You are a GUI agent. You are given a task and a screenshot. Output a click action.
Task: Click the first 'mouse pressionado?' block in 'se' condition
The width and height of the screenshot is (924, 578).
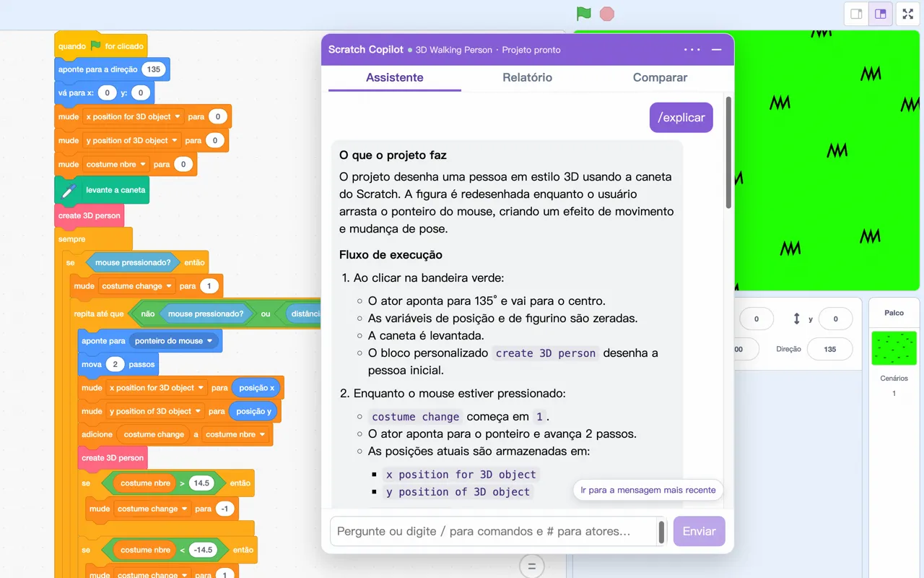(133, 263)
